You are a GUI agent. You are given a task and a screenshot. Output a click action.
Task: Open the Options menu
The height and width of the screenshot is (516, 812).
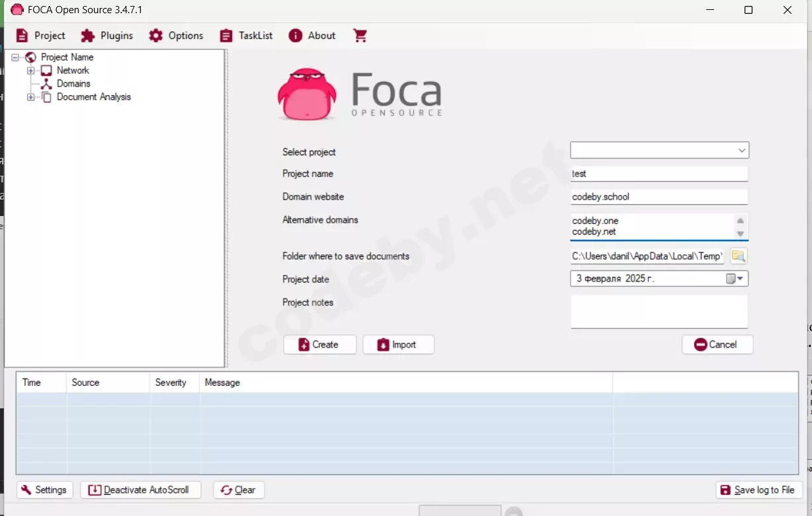tap(176, 36)
